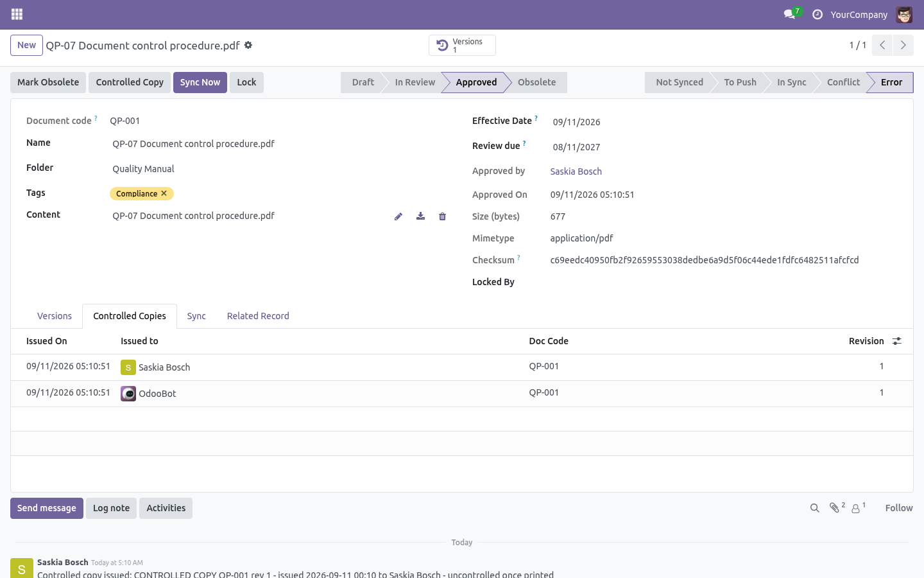Viewport: 924px width, 578px height.
Task: Select the Controlled Copies tab
Action: (x=130, y=316)
